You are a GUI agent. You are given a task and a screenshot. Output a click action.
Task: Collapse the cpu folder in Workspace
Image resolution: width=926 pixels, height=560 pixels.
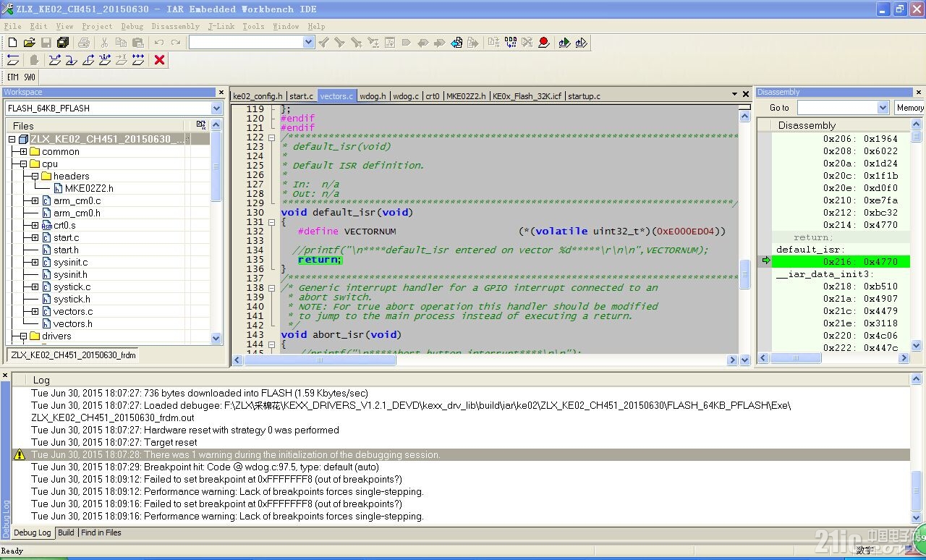tap(23, 164)
